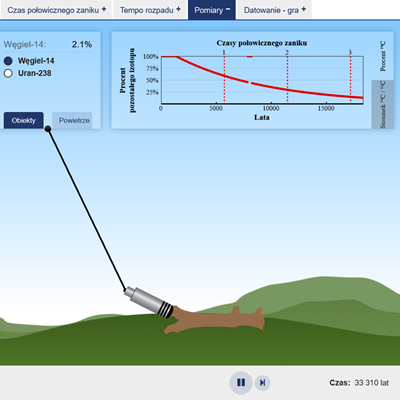Viewport: 400px width, 400px height.
Task: Select the Węgiel-14 radio button
Action: [8, 61]
